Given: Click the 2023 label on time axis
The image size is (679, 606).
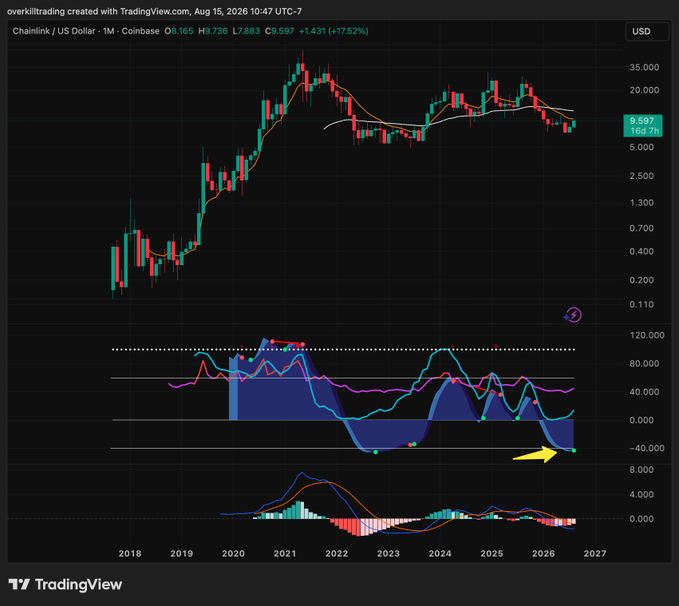Looking at the screenshot, I should click(x=388, y=553).
